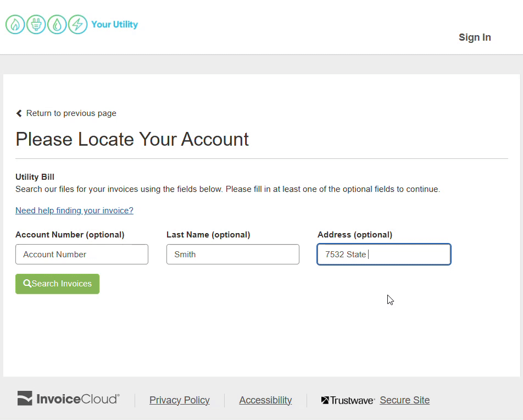Focus the Account Number input field

[x=82, y=255]
